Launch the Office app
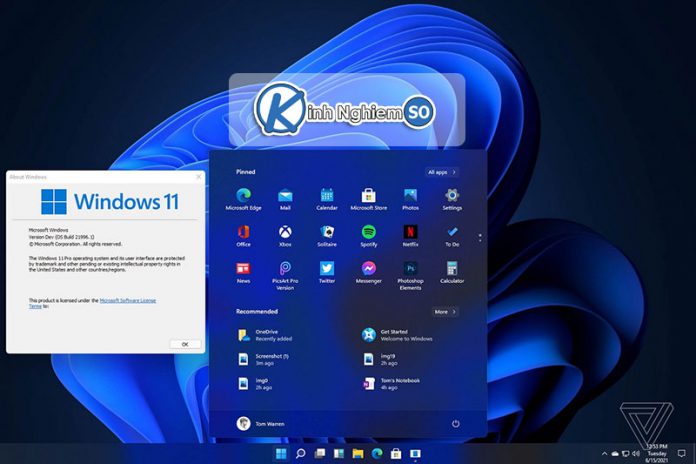The height and width of the screenshot is (464, 696). coord(243,236)
